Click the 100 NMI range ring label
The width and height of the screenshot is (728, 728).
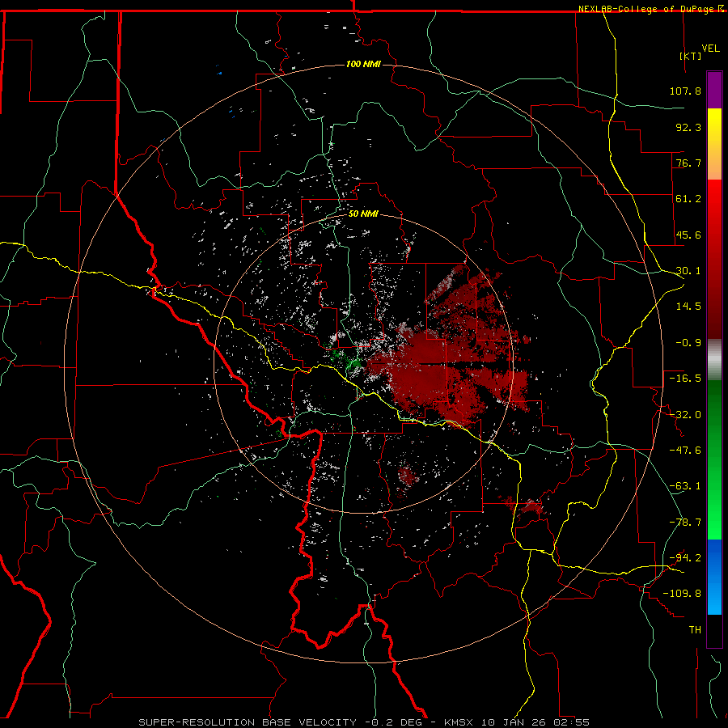[x=363, y=64]
